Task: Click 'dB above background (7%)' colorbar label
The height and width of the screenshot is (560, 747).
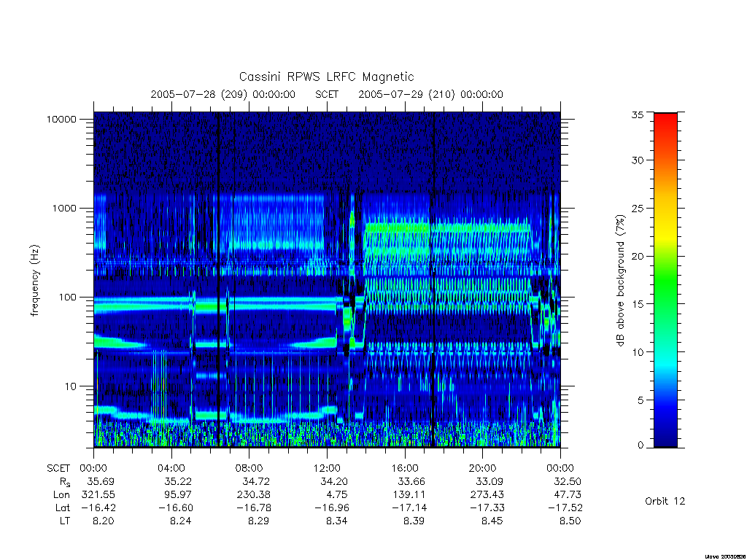Action: coord(620,281)
